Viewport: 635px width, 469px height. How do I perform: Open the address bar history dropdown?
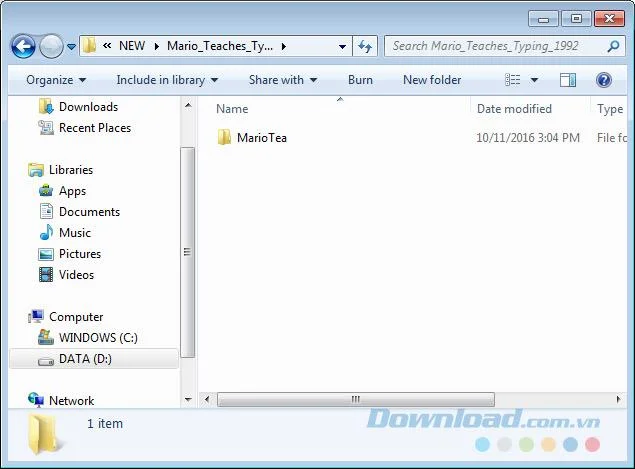[x=342, y=47]
